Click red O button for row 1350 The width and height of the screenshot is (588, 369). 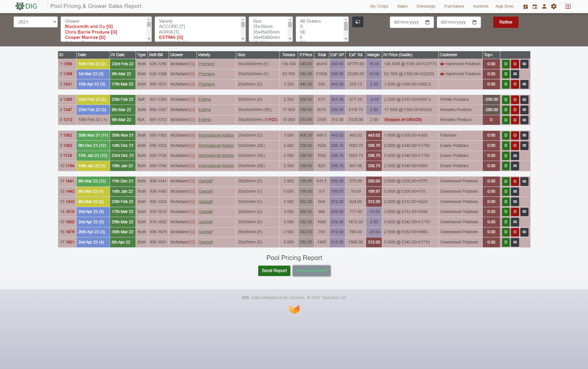(x=515, y=100)
